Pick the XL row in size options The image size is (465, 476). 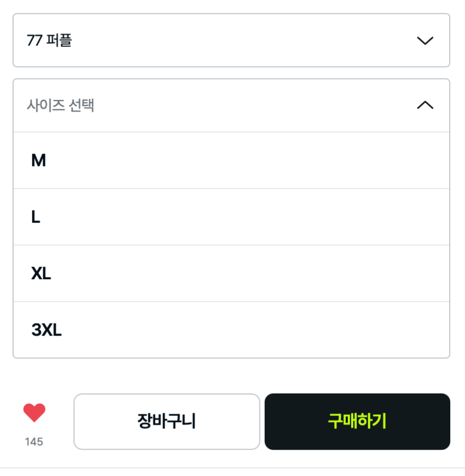(x=231, y=274)
